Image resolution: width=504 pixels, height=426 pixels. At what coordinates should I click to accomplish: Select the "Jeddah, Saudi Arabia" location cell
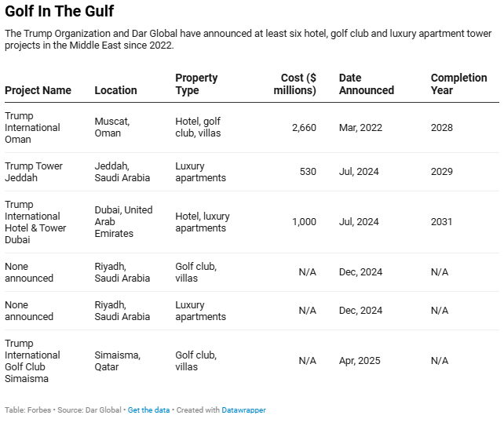(122, 172)
